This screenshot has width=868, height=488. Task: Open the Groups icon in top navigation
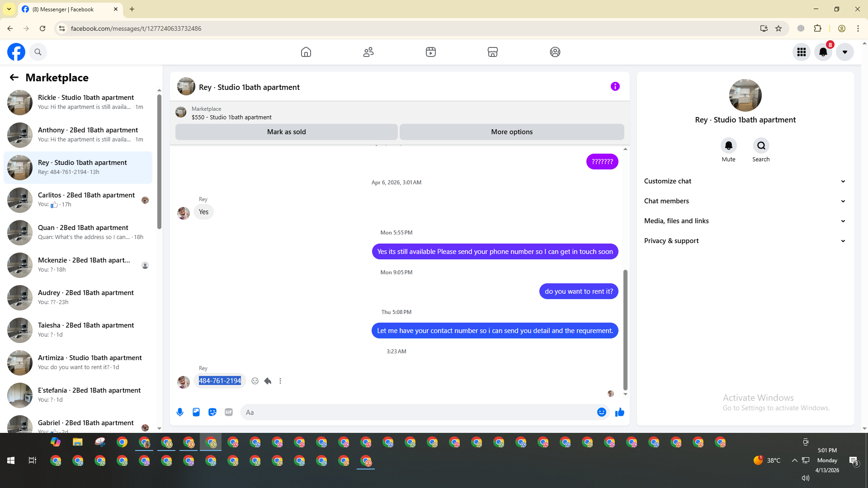pyautogui.click(x=555, y=52)
